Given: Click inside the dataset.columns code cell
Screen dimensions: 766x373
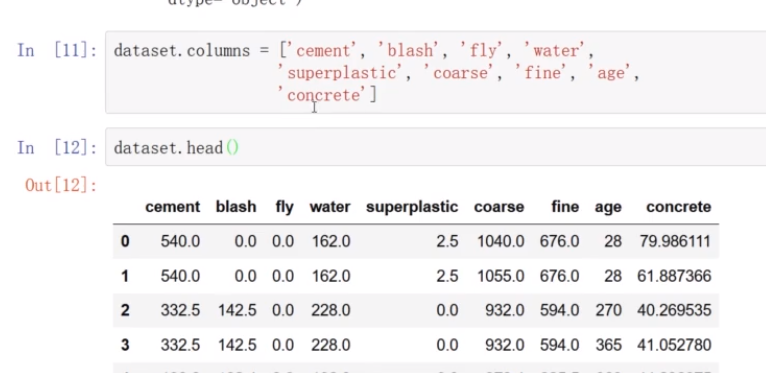Looking at the screenshot, I should [435, 72].
